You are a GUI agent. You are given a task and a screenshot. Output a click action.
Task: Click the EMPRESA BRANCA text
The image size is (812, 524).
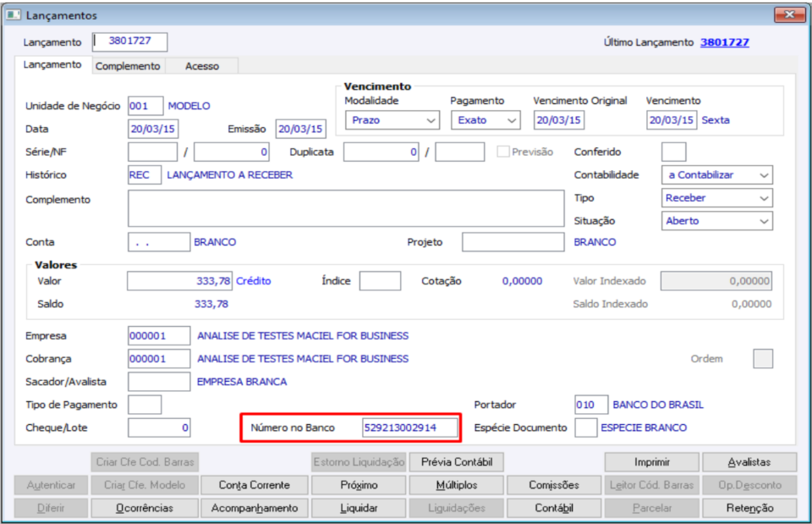point(242,382)
